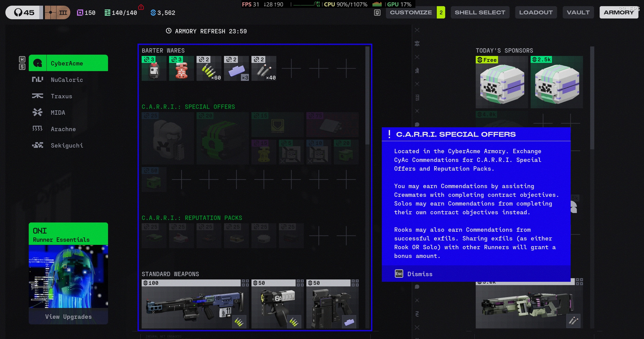Claim the Free sponsor crate

click(502, 82)
